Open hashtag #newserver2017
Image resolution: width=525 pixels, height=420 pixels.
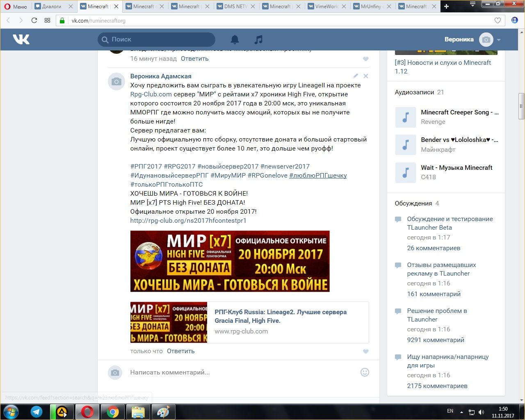tap(285, 167)
